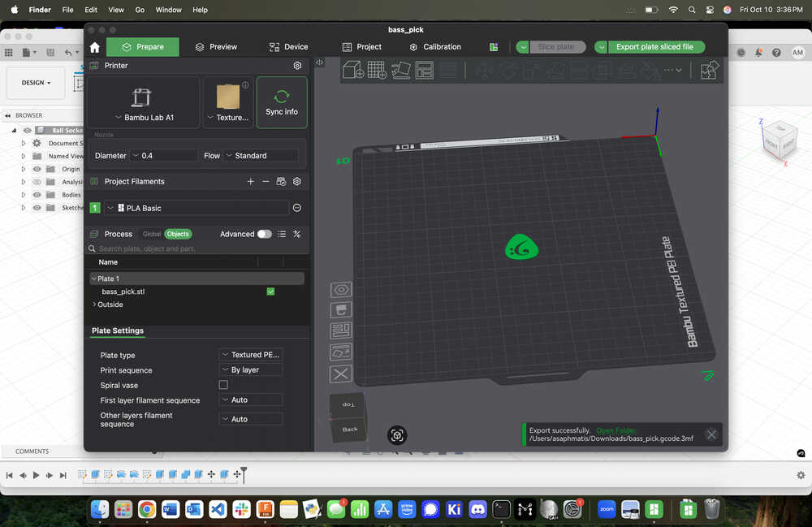Click the green filament 1 color swatch
The height and width of the screenshot is (527, 812).
click(x=95, y=208)
